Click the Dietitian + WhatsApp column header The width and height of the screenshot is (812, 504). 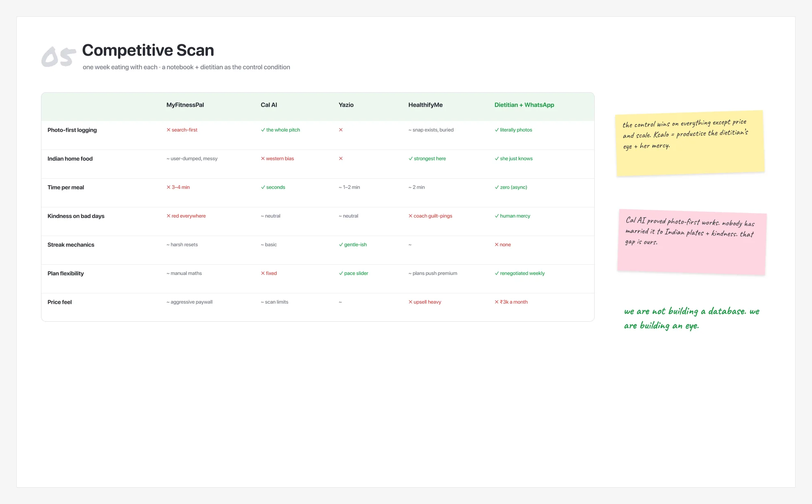point(524,105)
